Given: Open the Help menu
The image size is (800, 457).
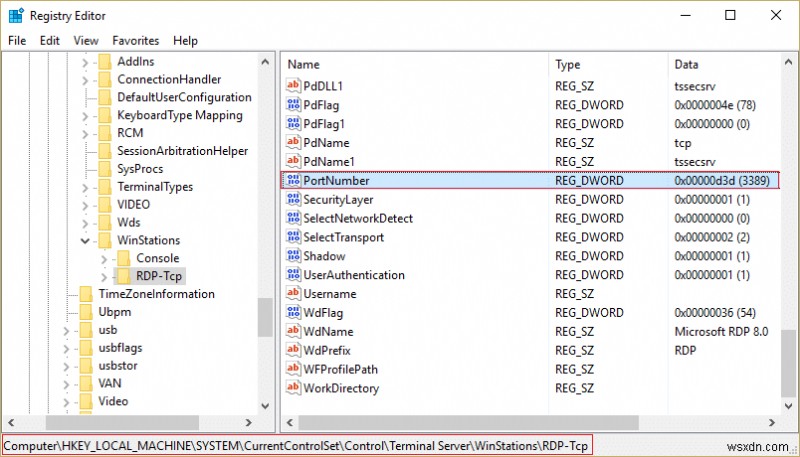Looking at the screenshot, I should (x=185, y=40).
